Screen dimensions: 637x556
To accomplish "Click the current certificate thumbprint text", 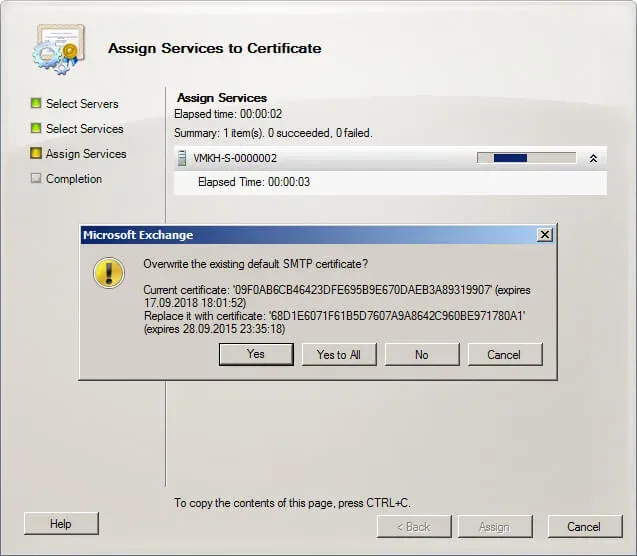I will (362, 290).
